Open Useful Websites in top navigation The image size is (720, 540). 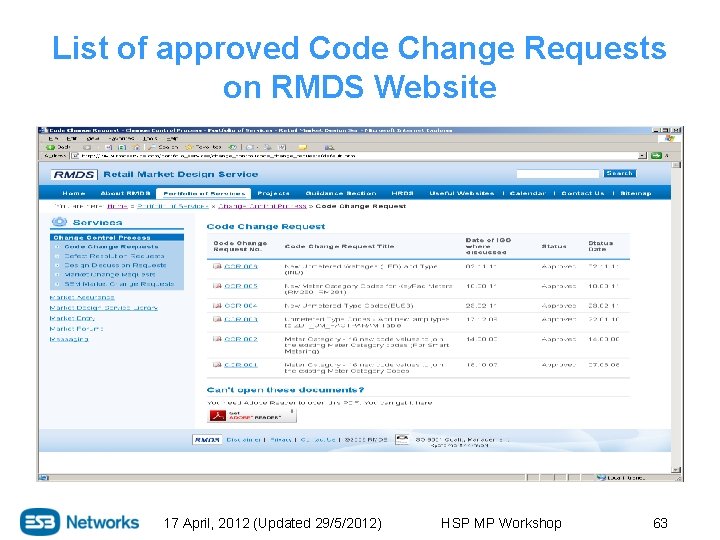[x=461, y=193]
